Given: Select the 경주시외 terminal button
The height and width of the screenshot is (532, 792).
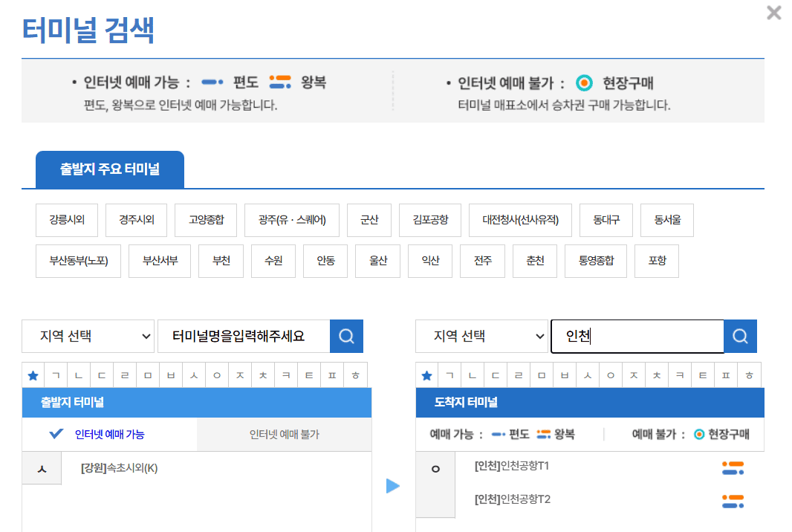Looking at the screenshot, I should [x=137, y=220].
